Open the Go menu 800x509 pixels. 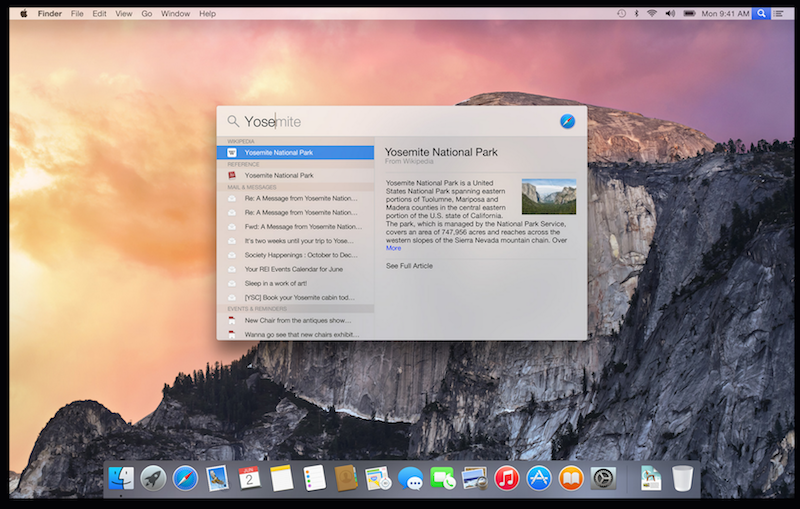click(147, 14)
